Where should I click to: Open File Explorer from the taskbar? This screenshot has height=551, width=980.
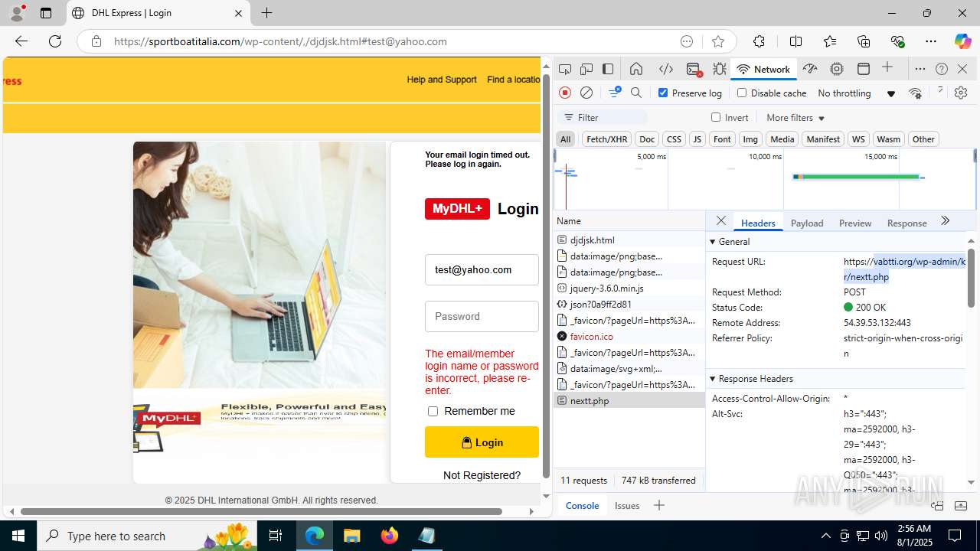coord(352,536)
